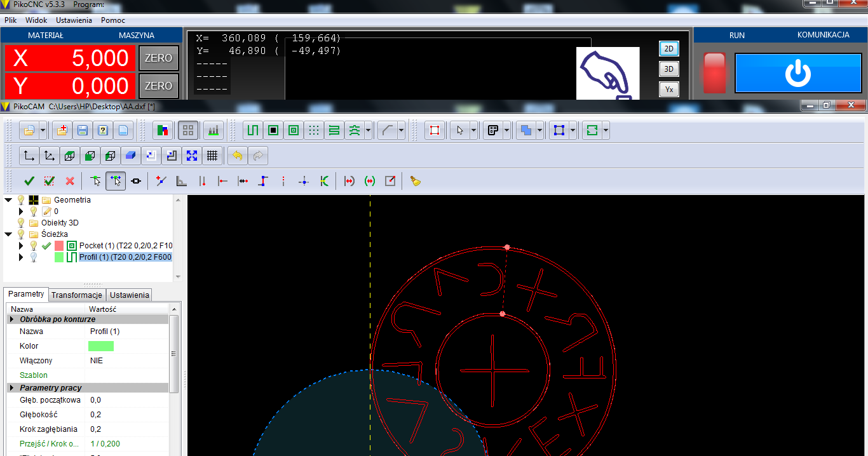The height and width of the screenshot is (456, 868).
Task: Switch to the Transformacje tab
Action: click(77, 295)
